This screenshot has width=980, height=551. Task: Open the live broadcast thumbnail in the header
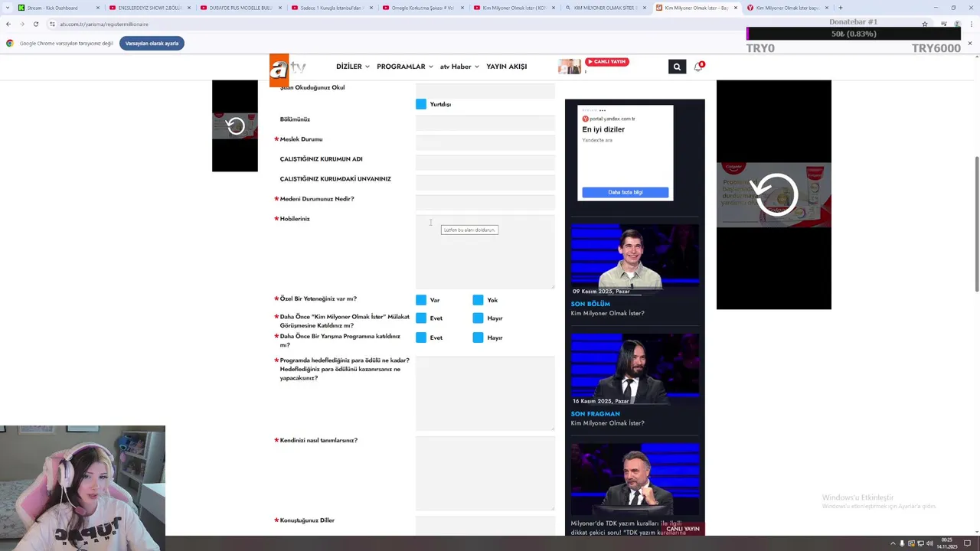click(569, 67)
